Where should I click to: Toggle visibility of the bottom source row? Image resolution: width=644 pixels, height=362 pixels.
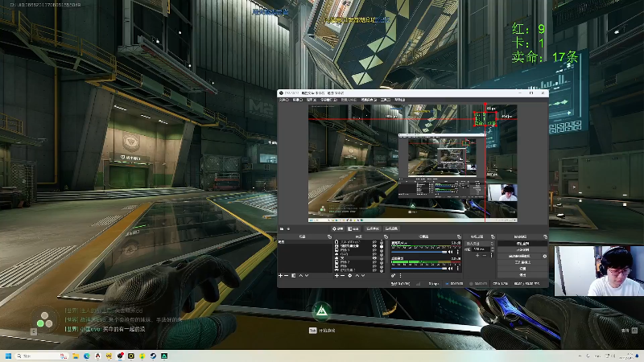[374, 270]
